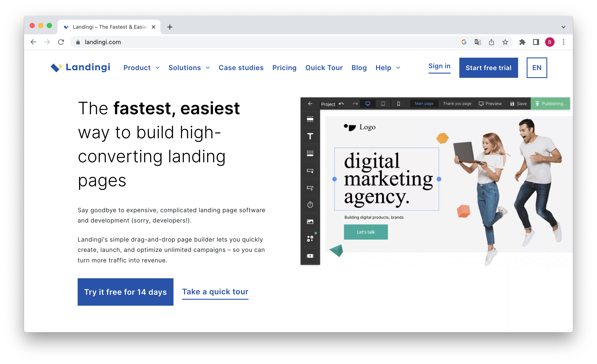
Task: Click the Project label in editor
Action: [328, 104]
